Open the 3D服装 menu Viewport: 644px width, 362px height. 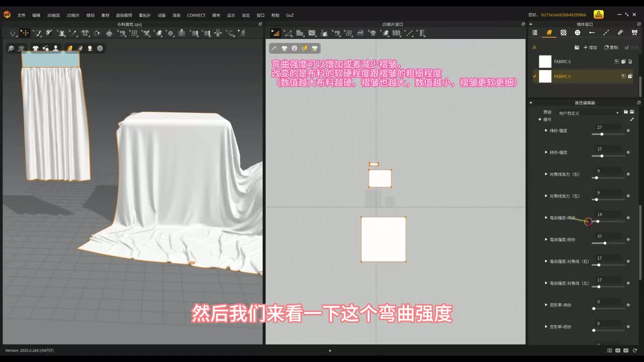coord(53,15)
